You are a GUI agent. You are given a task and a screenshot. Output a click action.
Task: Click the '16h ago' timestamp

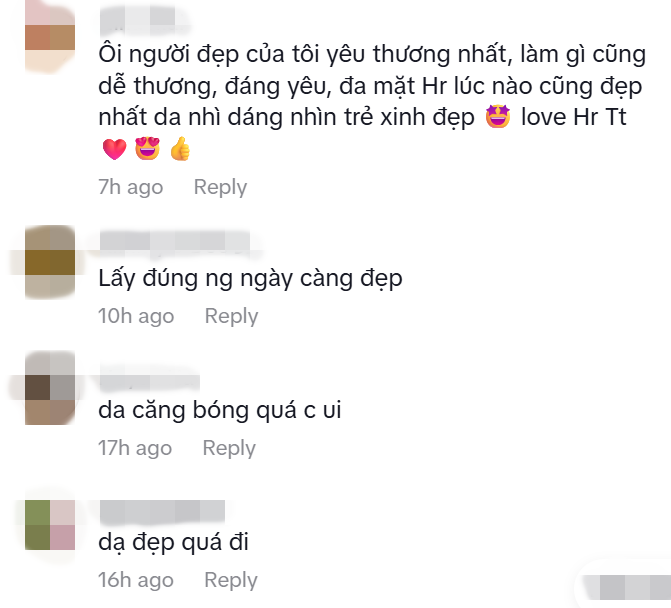136,580
